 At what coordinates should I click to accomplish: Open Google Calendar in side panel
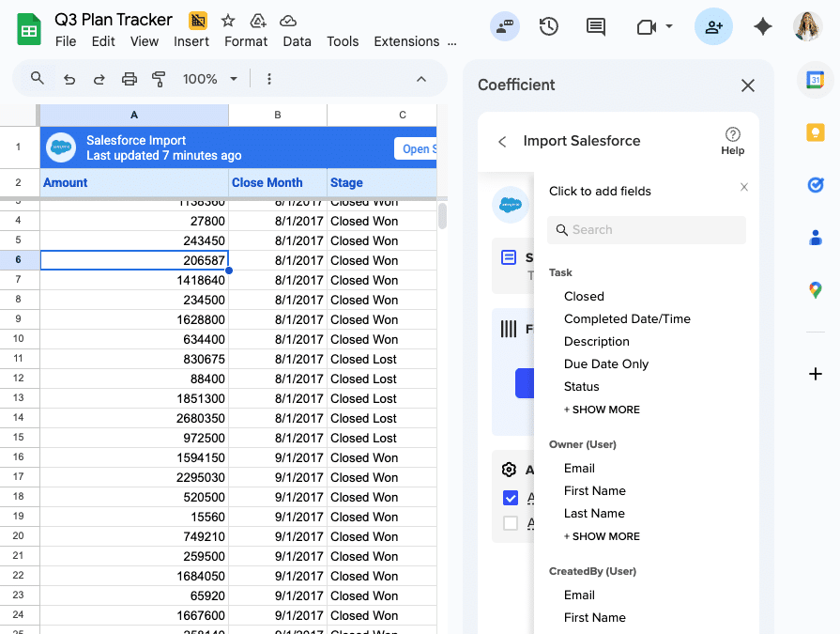(815, 81)
